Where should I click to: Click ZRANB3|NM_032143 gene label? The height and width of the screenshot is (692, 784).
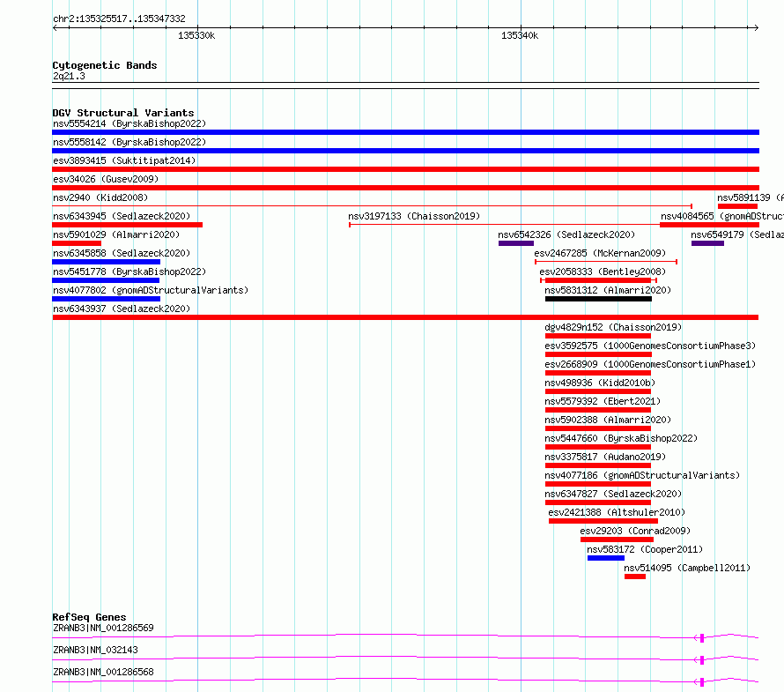point(95,650)
